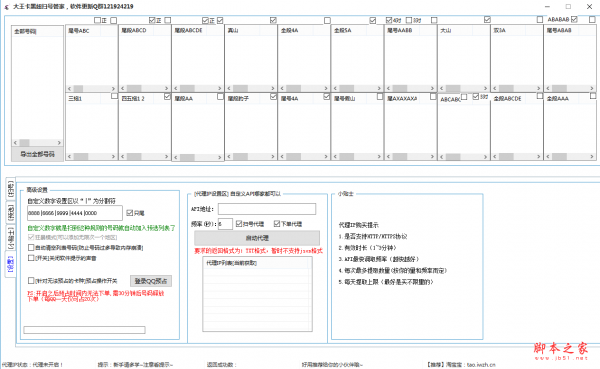Enable the corner checkbox of 尾段ABCD list

[168, 20]
